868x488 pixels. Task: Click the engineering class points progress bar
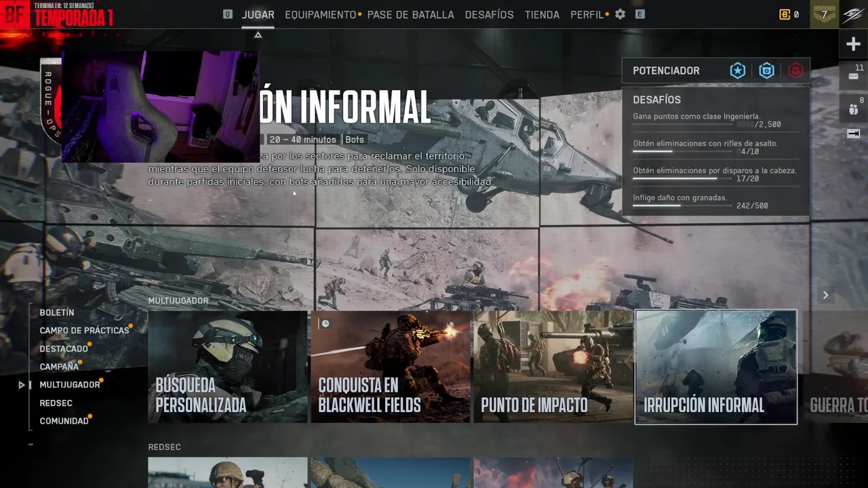coord(682,124)
